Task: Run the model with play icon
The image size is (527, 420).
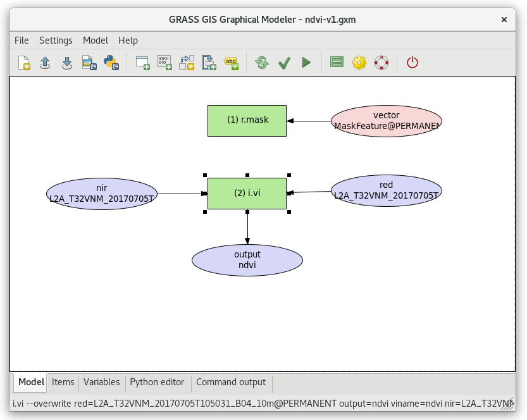Action: tap(306, 63)
